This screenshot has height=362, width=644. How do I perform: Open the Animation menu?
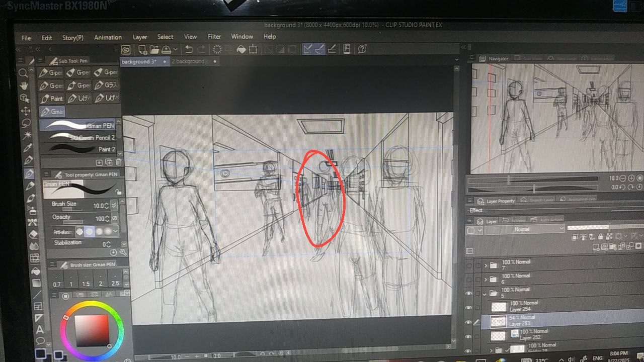click(108, 37)
